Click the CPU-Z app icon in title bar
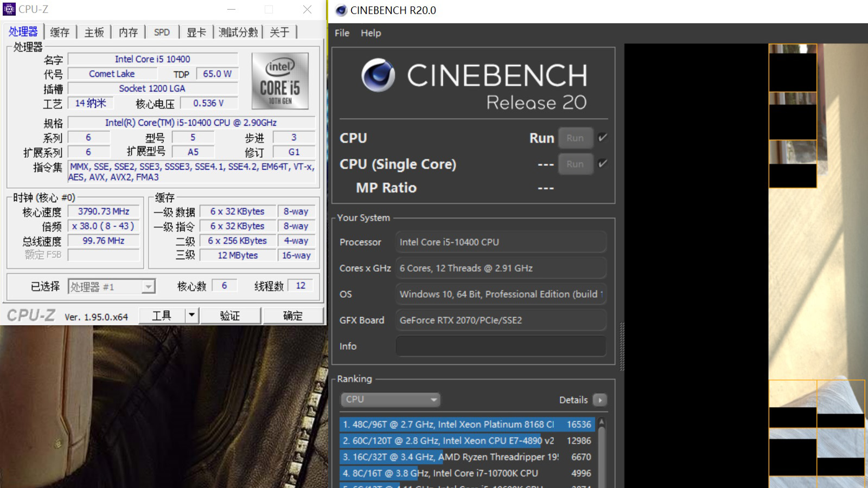The image size is (868, 488). [9, 9]
